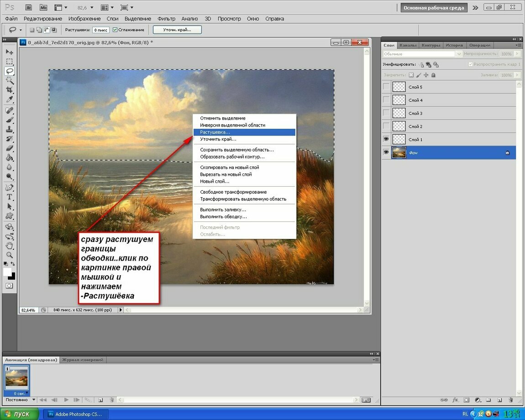Select the Hand tool
The width and height of the screenshot is (525, 420).
pyautogui.click(x=10, y=246)
